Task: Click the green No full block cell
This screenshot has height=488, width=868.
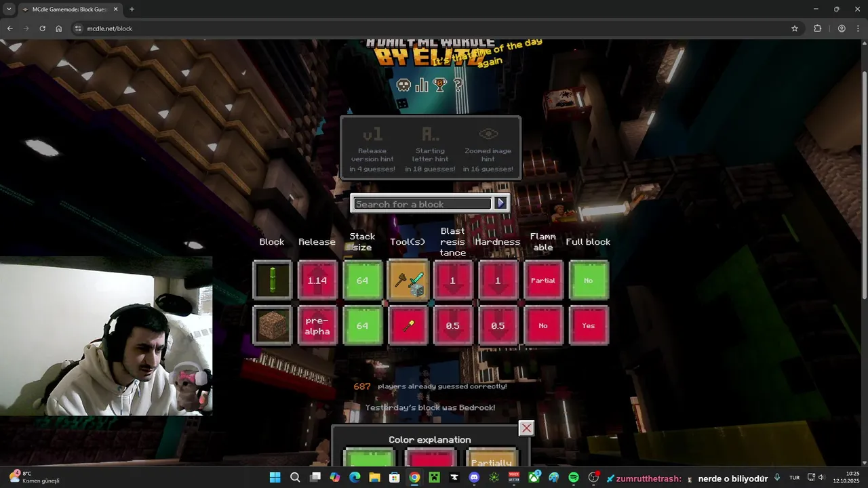Action: click(x=589, y=280)
